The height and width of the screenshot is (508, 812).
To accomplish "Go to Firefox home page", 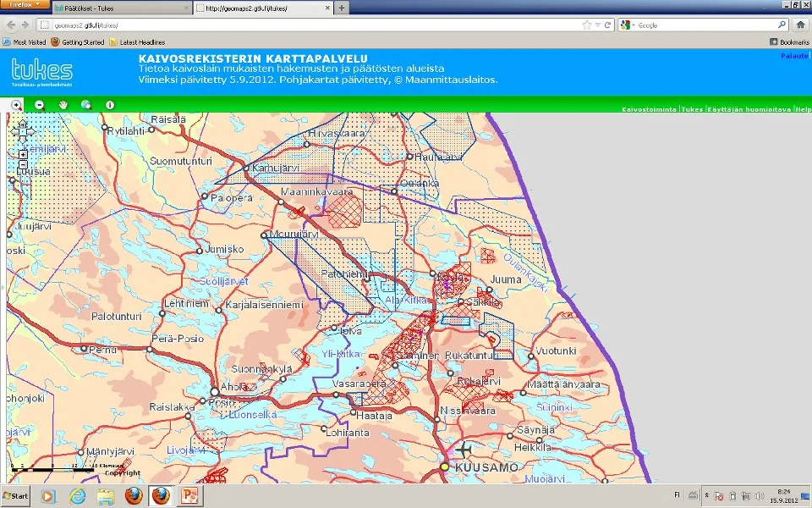I will tap(800, 25).
